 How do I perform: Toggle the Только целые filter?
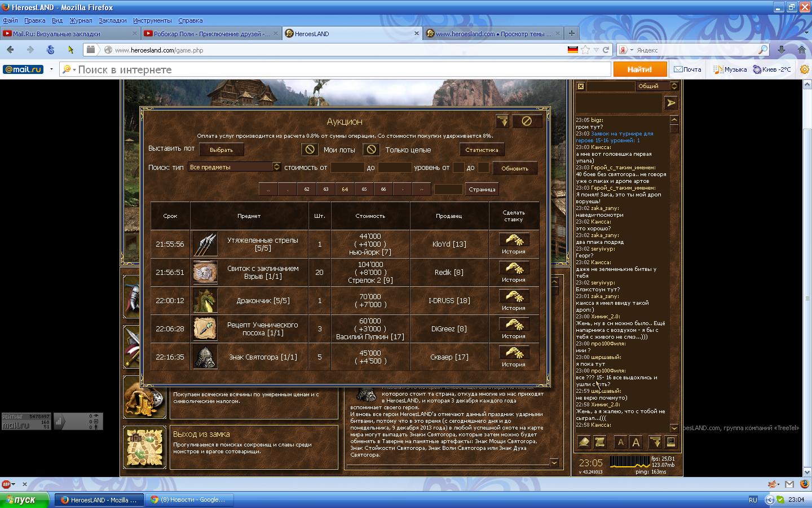[370, 150]
